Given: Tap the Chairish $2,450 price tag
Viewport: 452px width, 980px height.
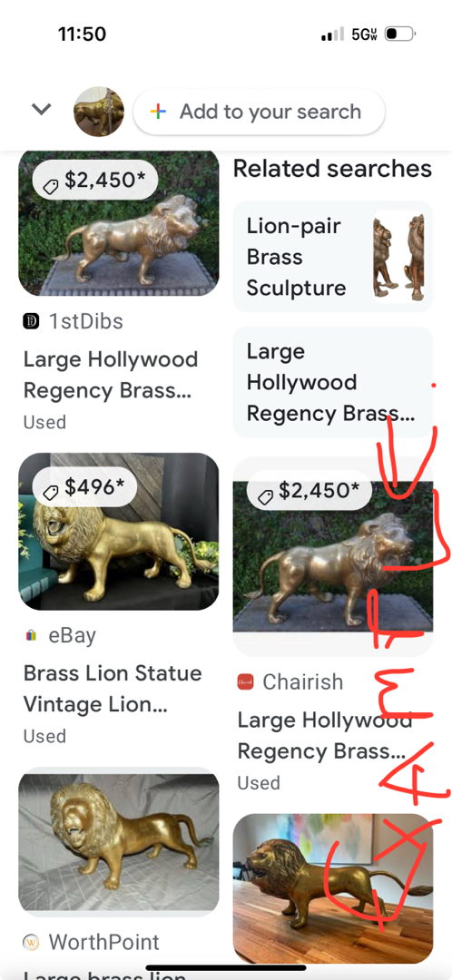Looking at the screenshot, I should coord(309,491).
